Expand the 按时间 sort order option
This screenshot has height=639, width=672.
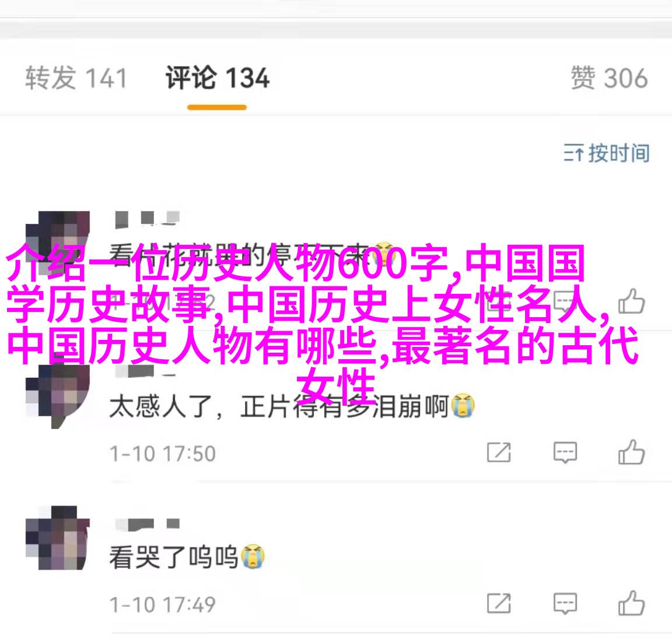tap(607, 153)
